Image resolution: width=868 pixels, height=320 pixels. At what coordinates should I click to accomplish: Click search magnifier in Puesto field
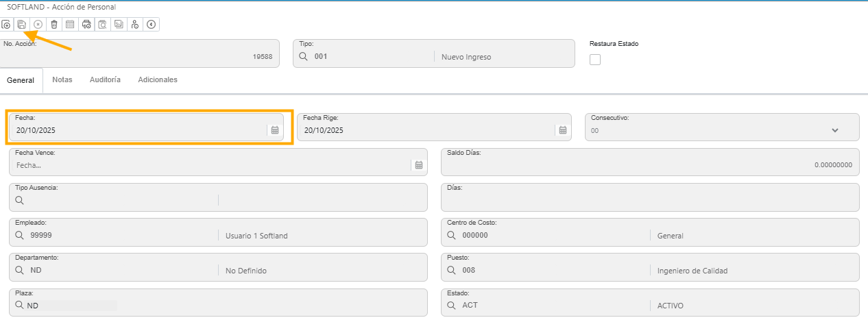451,270
